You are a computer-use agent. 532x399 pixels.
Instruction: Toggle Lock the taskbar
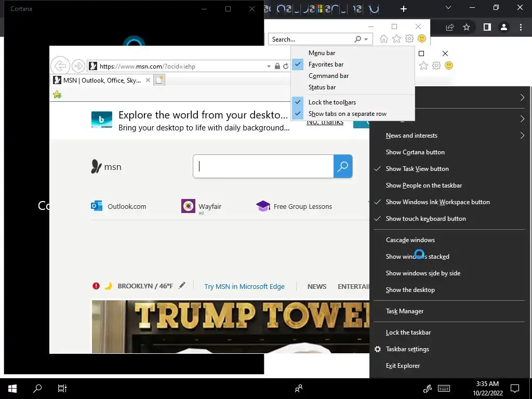[449, 332]
